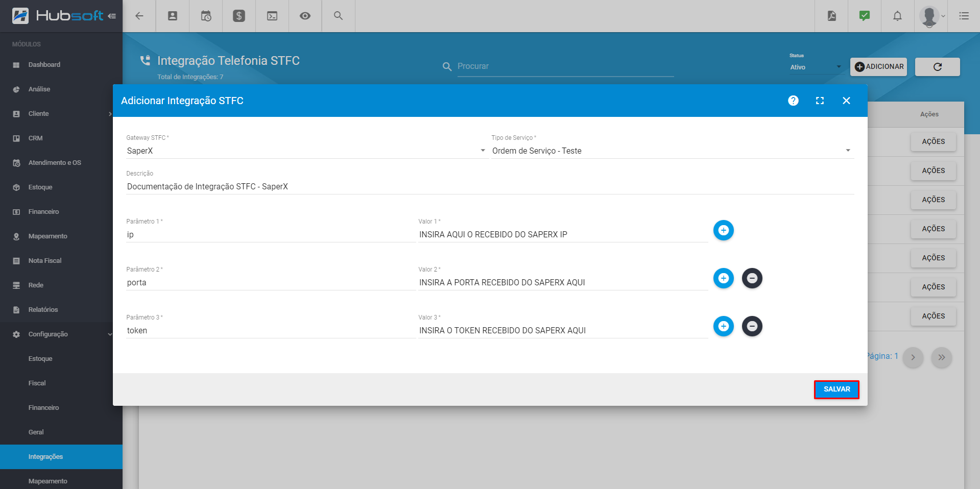Open the dollar sign financial icon

[x=239, y=16]
